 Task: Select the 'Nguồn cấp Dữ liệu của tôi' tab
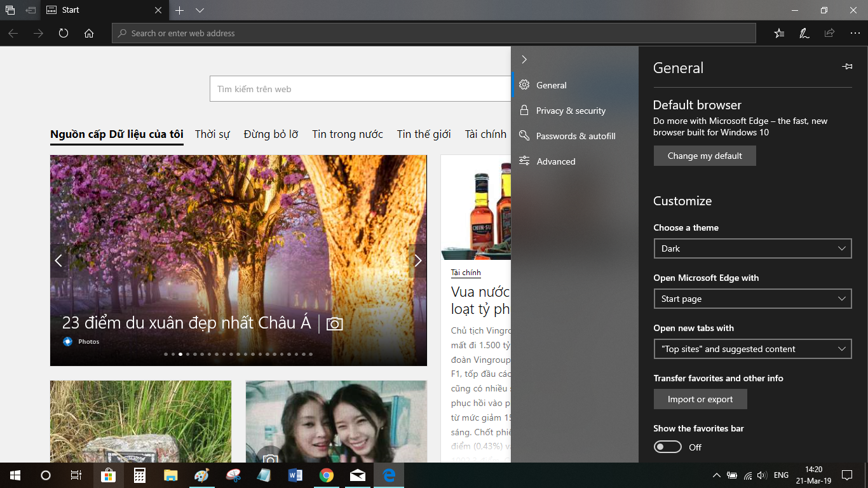(x=117, y=134)
